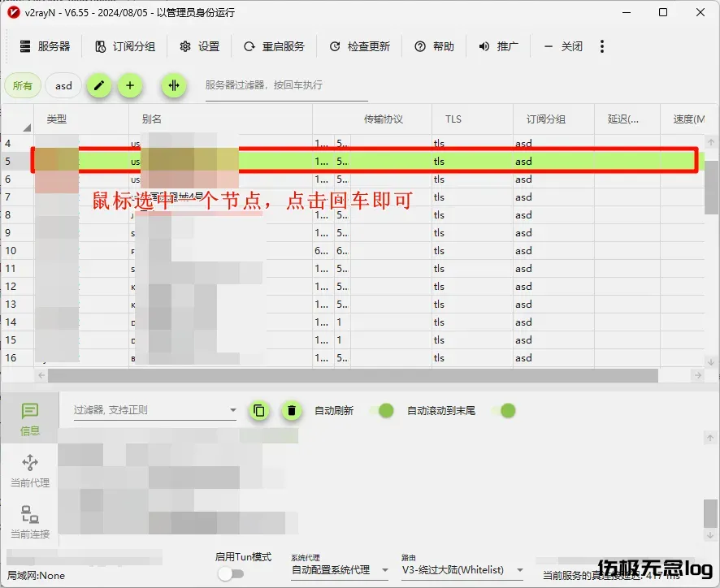Sort by the 延迟 column header
720x588 pixels.
(x=627, y=119)
